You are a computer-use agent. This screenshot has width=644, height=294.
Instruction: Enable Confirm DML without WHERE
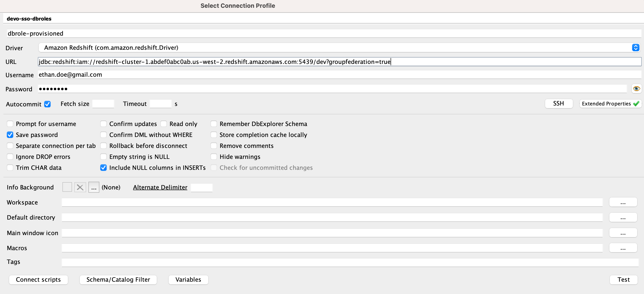coord(103,135)
